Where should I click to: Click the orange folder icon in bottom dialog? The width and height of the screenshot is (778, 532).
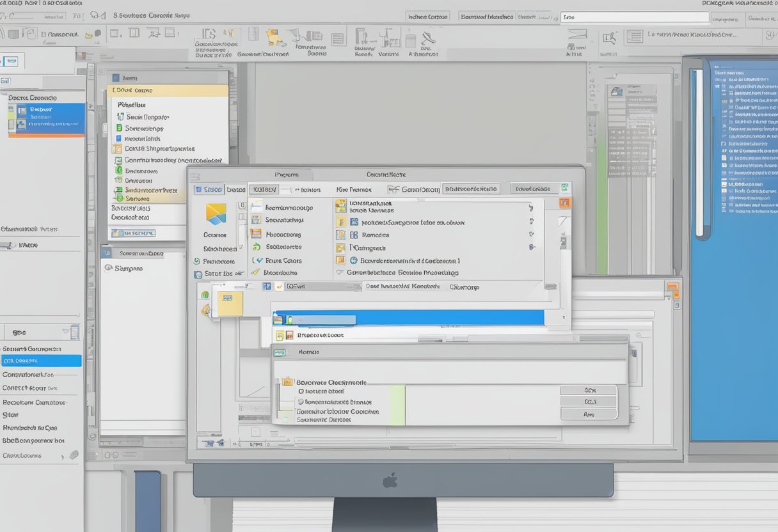(287, 381)
